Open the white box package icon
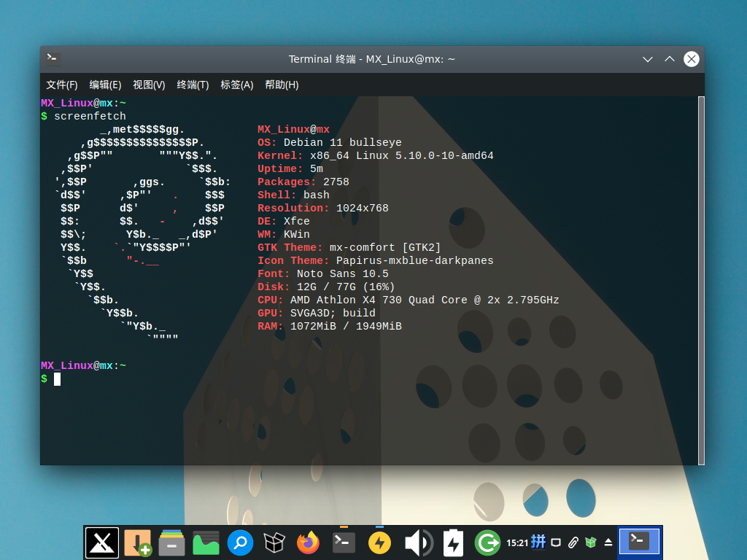 (x=274, y=542)
